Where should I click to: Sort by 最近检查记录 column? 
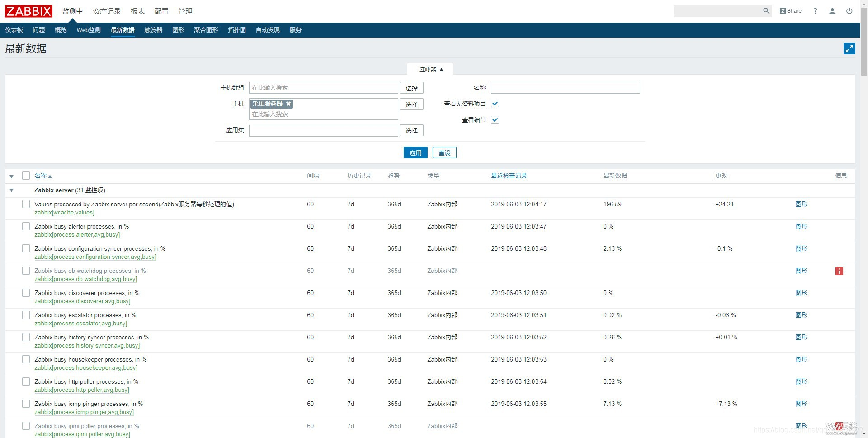tap(509, 176)
